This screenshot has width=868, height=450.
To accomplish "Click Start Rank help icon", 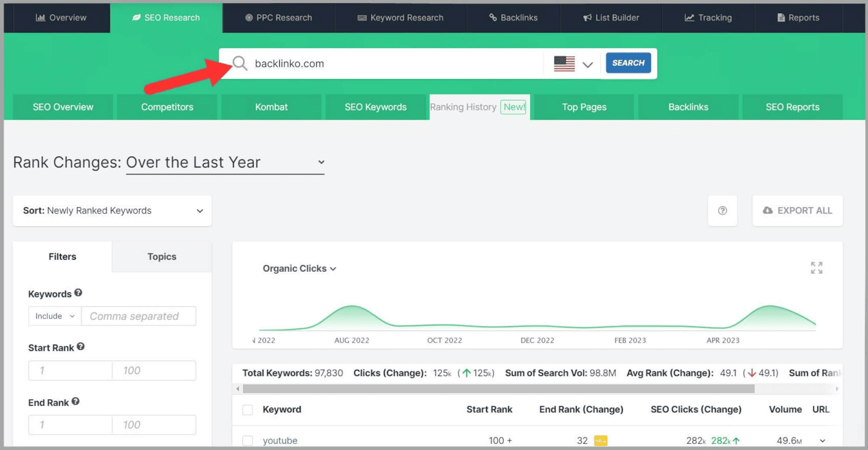I will [80, 346].
